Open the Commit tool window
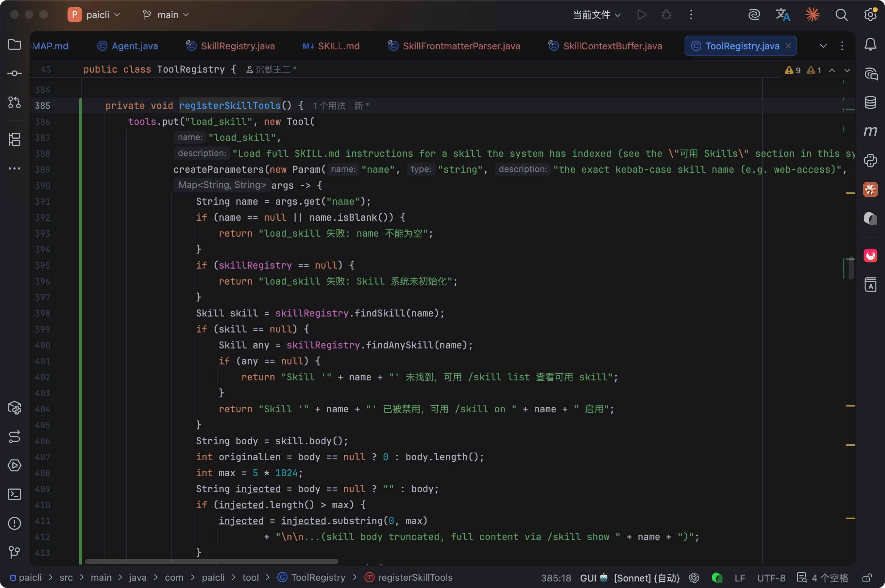This screenshot has height=588, width=885. [x=14, y=73]
